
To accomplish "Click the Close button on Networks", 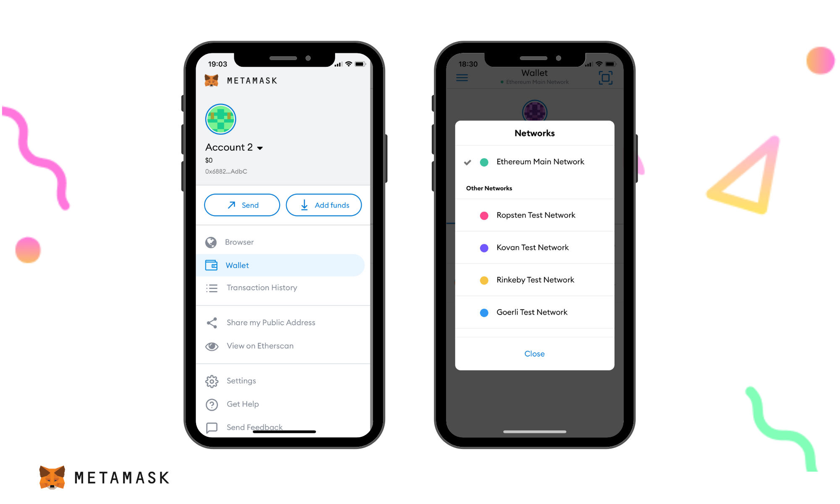I will pos(534,353).
